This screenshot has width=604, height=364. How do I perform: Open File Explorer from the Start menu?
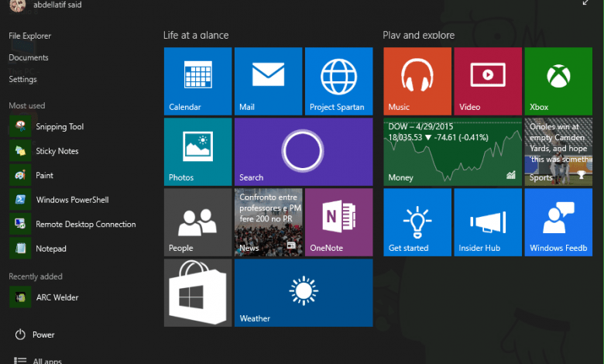click(29, 36)
